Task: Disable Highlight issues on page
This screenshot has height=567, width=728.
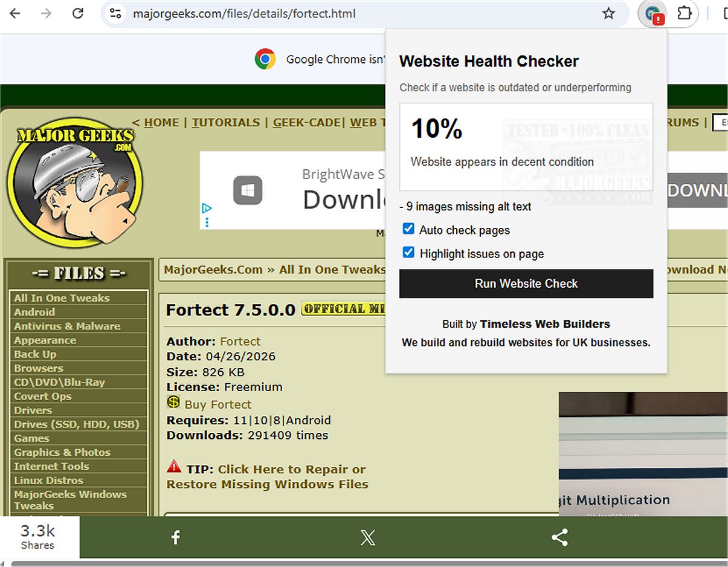Action: [x=408, y=253]
